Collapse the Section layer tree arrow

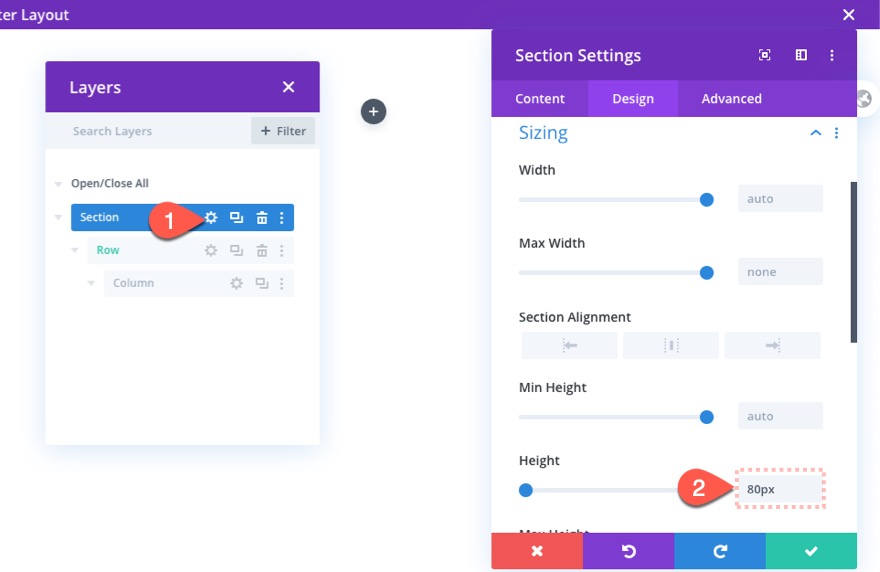pos(58,217)
